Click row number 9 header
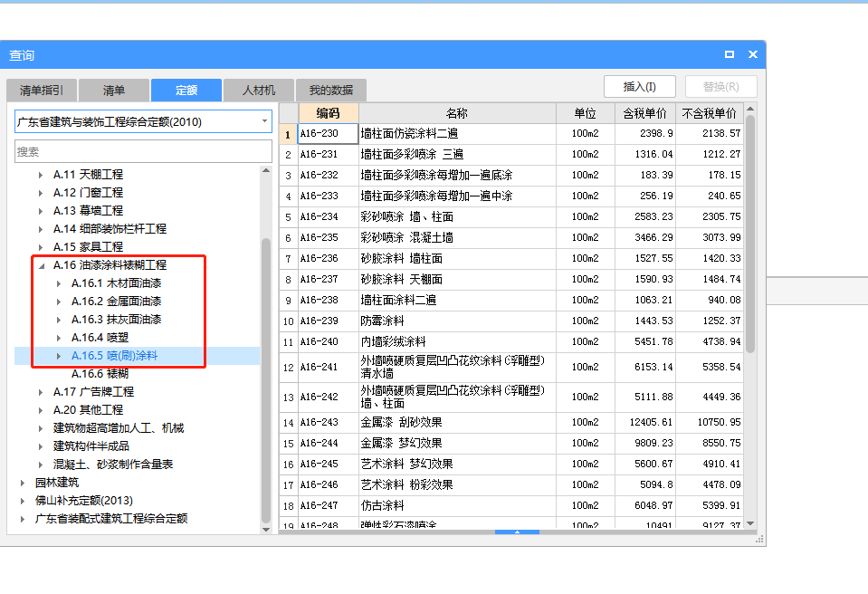The width and height of the screenshot is (868, 594). (x=289, y=301)
